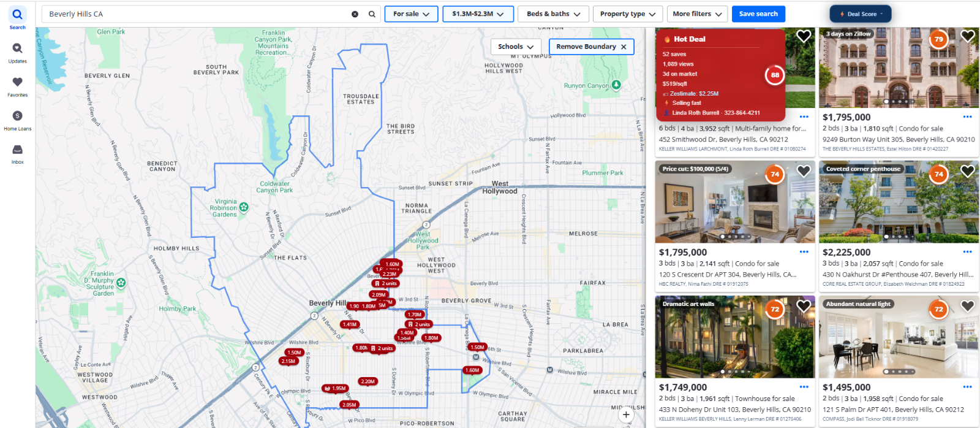Favorite the 430 N Oakhurst Dr listing
The image size is (980, 428).
[x=968, y=172]
